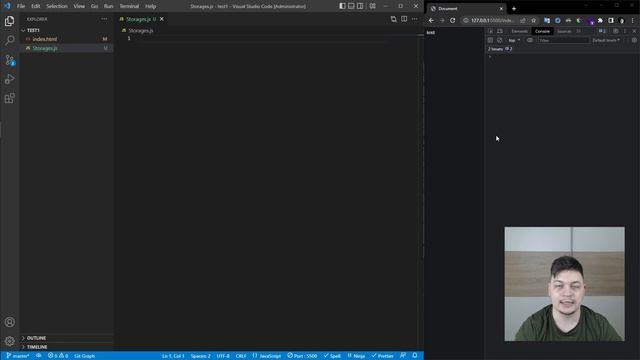
Task: Switch to the Sources tab in DevTools
Action: pyautogui.click(x=564, y=31)
